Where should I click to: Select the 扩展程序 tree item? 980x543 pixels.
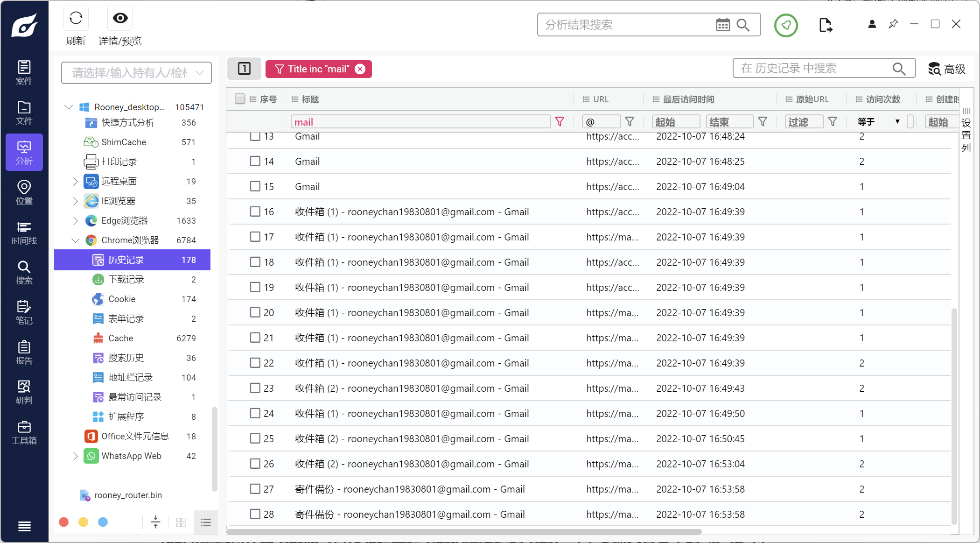(133, 416)
